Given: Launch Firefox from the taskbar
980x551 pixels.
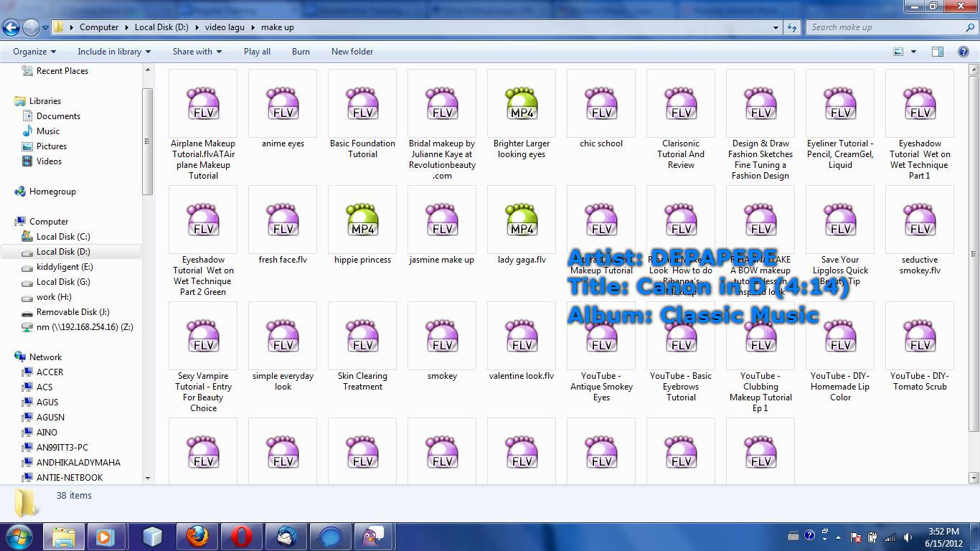Looking at the screenshot, I should (x=197, y=537).
